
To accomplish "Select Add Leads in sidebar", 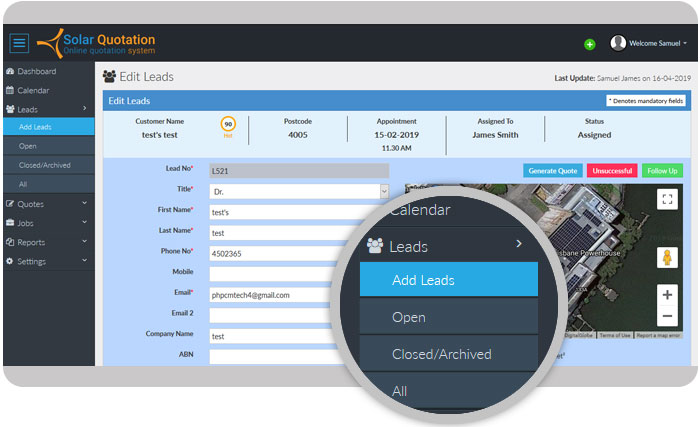I will tap(49, 127).
